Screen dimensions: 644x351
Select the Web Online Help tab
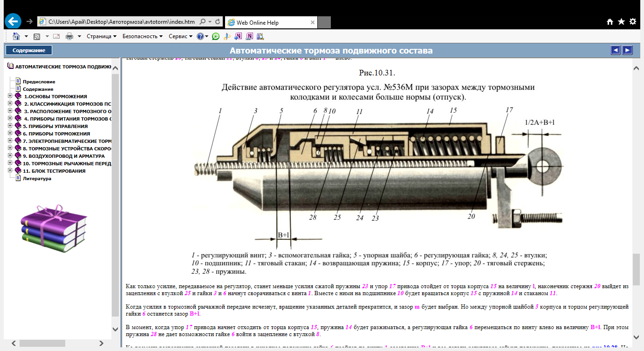pos(271,22)
